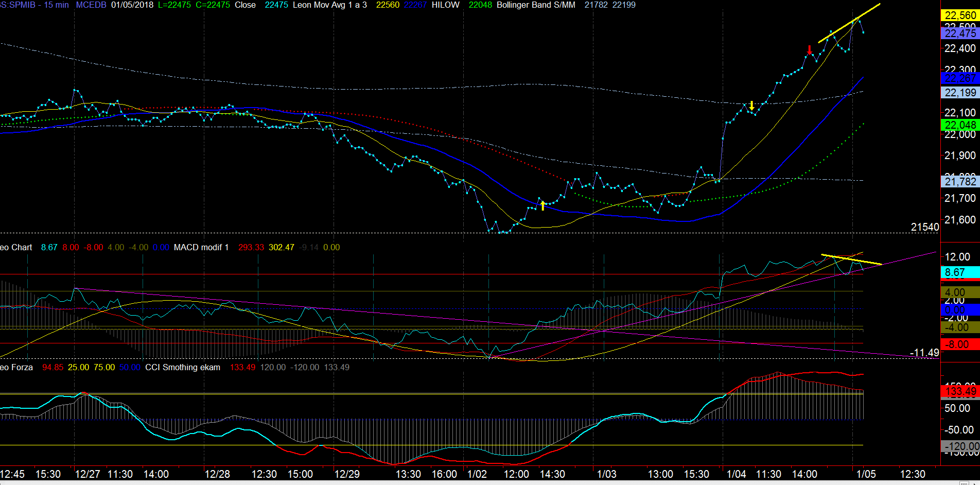
Task: Click the 01/05/2018 date in header
Action: [x=132, y=5]
